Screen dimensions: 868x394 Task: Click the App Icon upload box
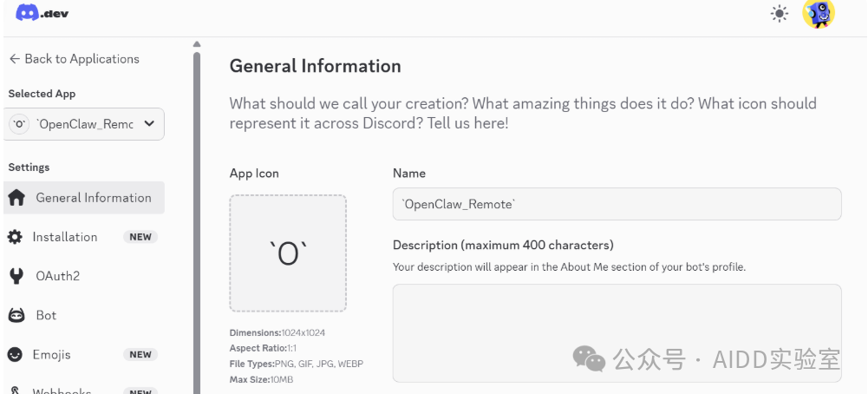click(x=288, y=253)
